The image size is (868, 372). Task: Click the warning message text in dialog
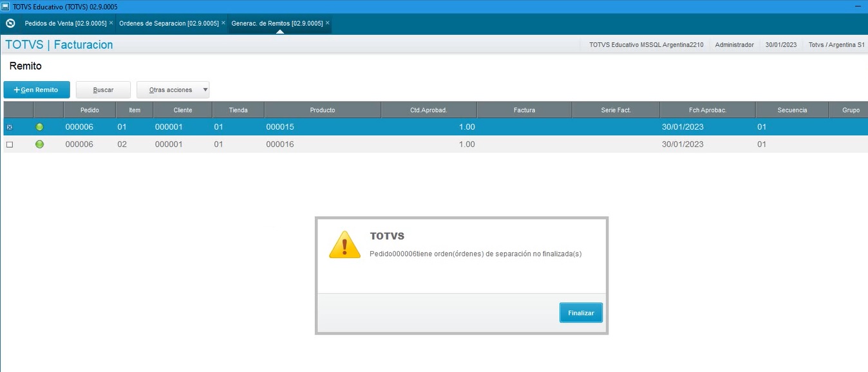click(x=475, y=254)
